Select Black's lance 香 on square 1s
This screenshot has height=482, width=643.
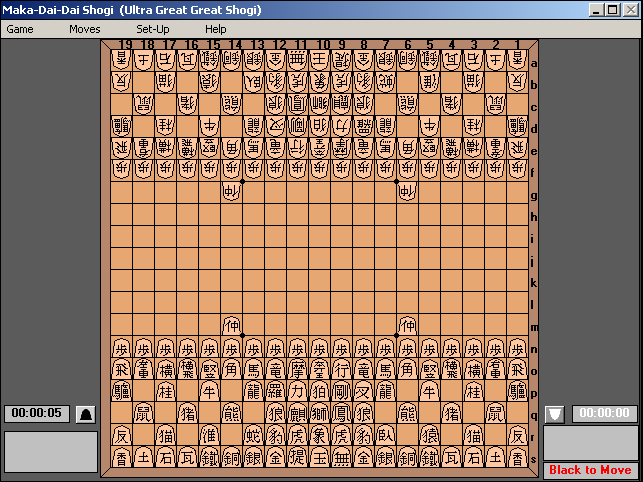click(518, 458)
